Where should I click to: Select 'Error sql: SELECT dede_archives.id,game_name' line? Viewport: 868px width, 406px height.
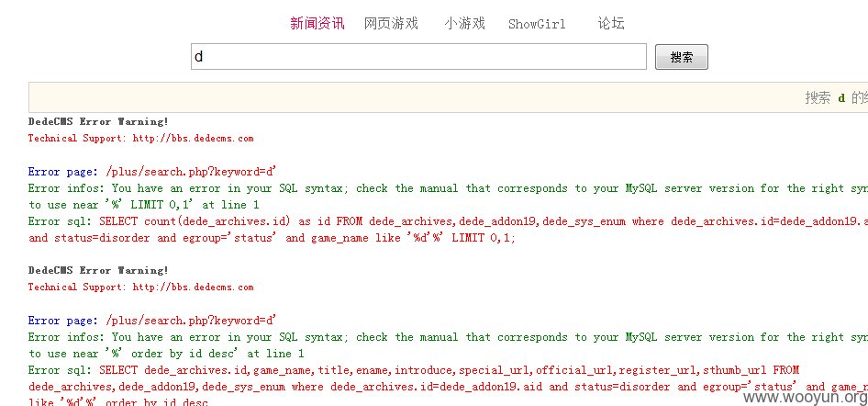point(414,370)
